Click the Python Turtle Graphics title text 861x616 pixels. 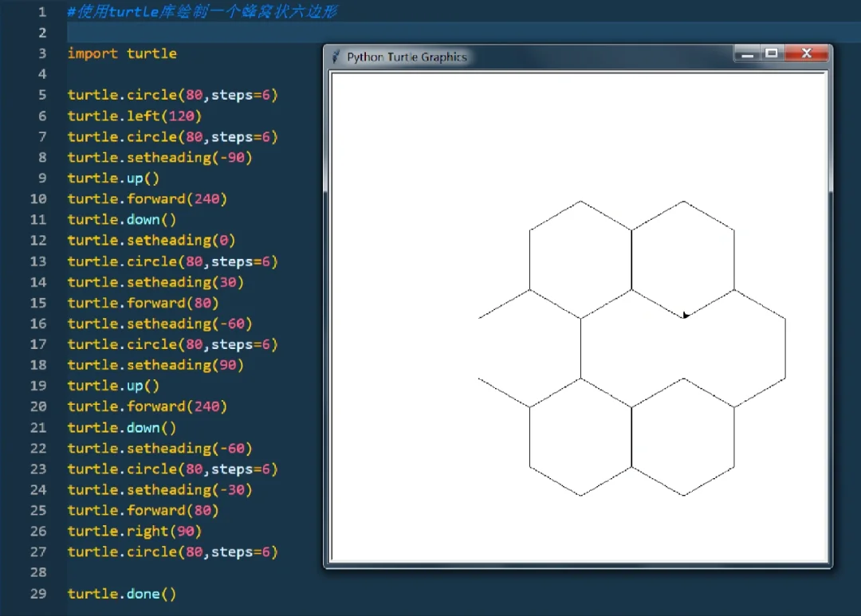407,57
